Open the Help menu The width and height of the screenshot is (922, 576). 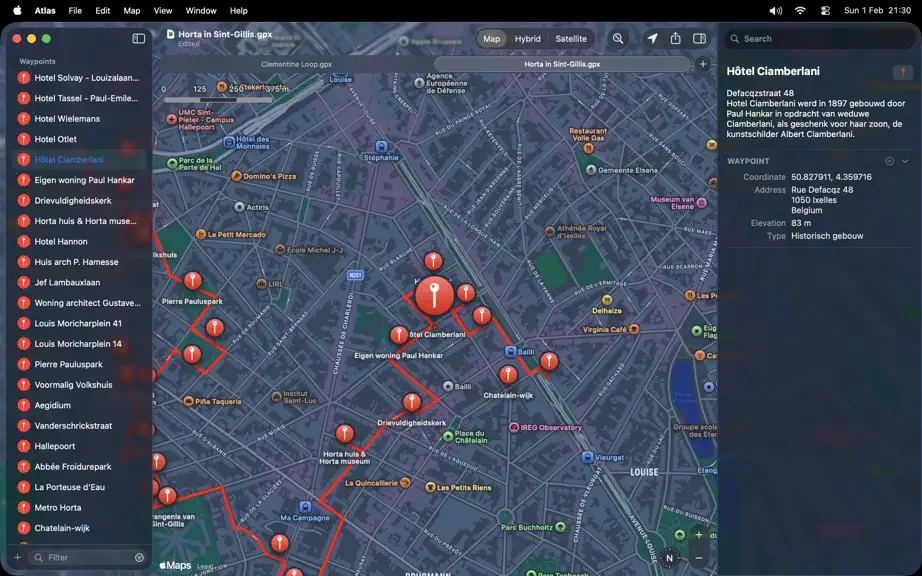point(238,11)
